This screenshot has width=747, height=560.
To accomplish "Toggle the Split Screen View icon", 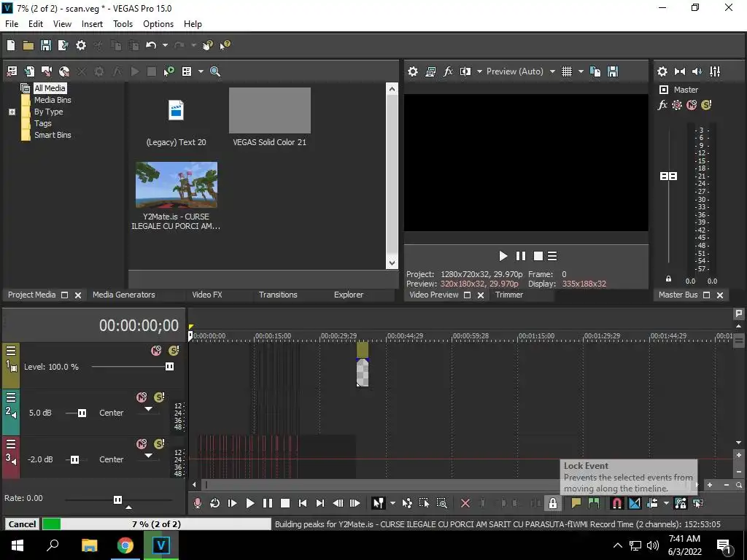I will click(x=465, y=71).
